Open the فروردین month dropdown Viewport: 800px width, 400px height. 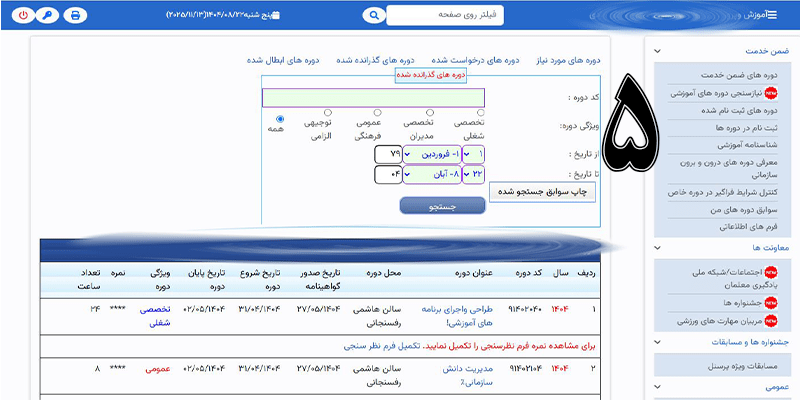[x=432, y=154]
